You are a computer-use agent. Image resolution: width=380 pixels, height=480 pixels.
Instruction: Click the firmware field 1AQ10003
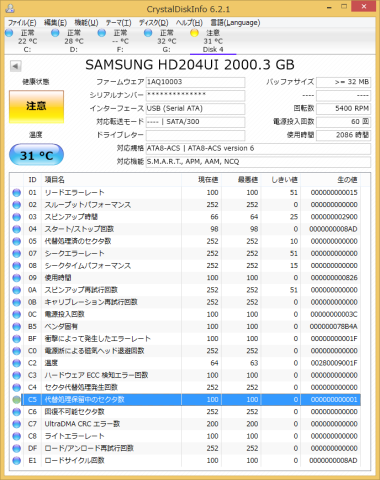[x=195, y=82]
